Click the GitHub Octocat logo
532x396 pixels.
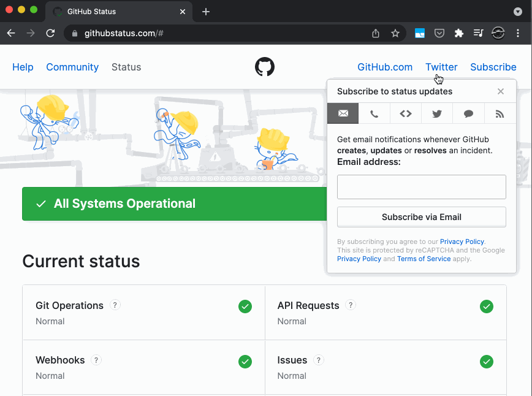point(265,66)
